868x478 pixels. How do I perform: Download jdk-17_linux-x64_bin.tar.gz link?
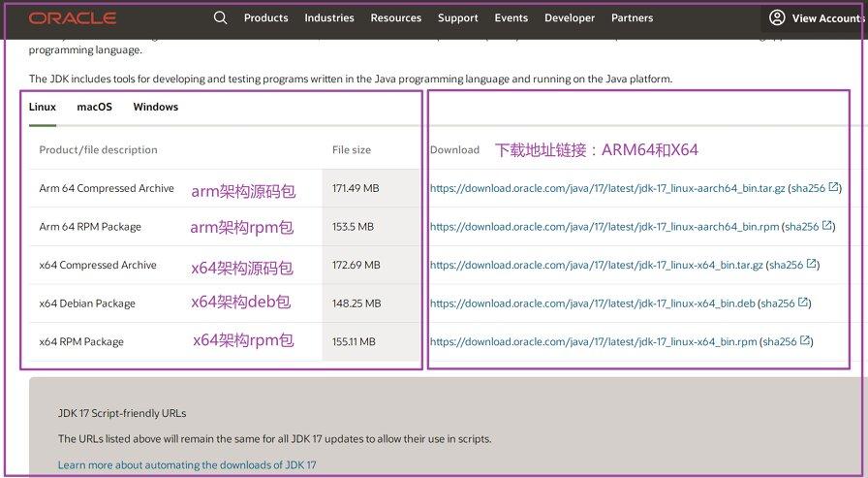pos(596,265)
